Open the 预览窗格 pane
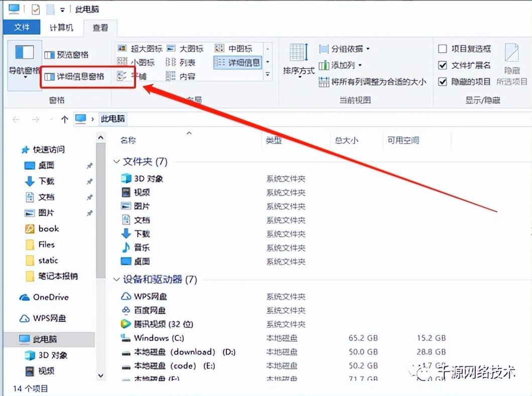The image size is (532, 396). 66,54
